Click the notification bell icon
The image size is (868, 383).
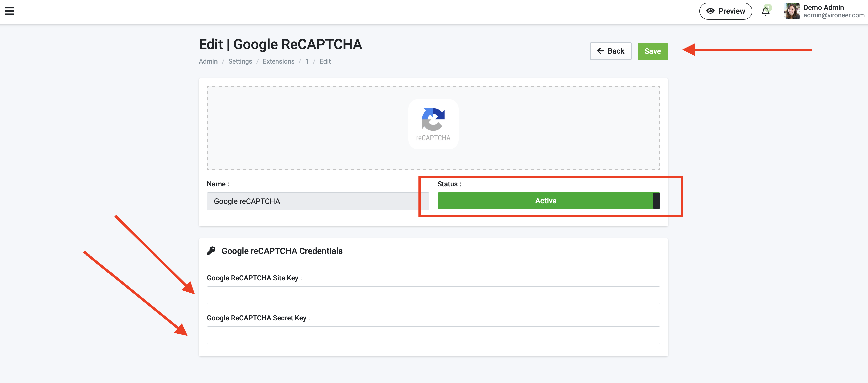pos(765,12)
